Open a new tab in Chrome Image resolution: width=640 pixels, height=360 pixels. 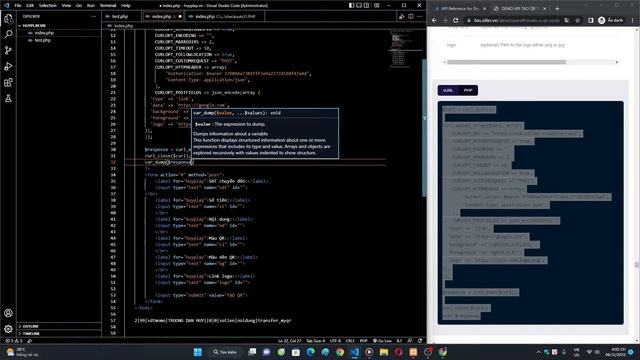point(557,9)
